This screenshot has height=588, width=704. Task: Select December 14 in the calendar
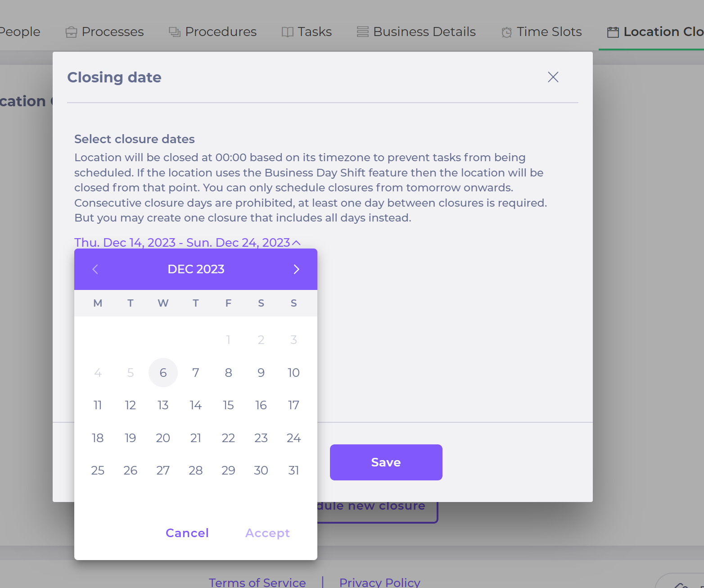(196, 405)
